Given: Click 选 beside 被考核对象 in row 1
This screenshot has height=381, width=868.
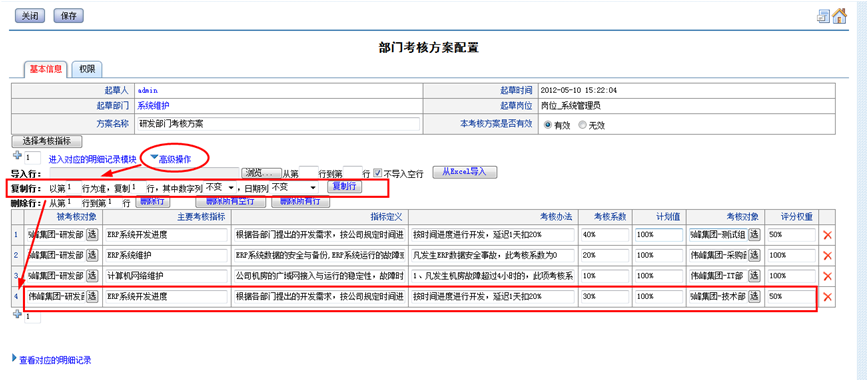Looking at the screenshot, I should click(92, 235).
